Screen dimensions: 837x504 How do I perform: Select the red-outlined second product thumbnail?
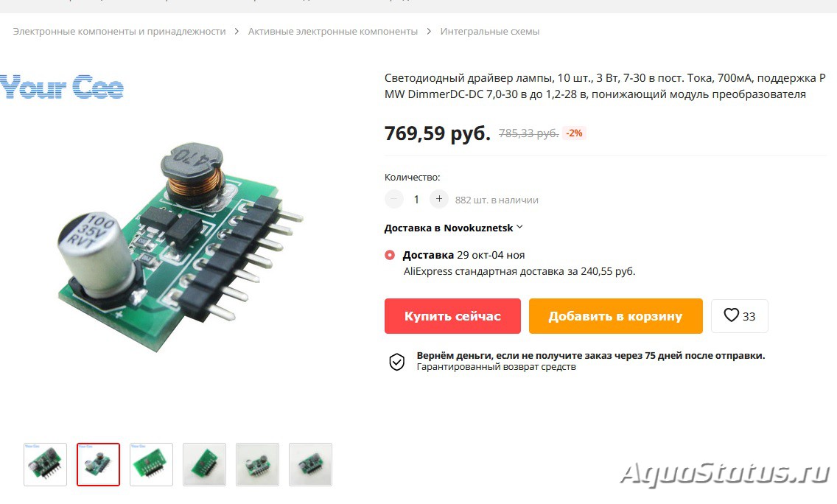[98, 464]
